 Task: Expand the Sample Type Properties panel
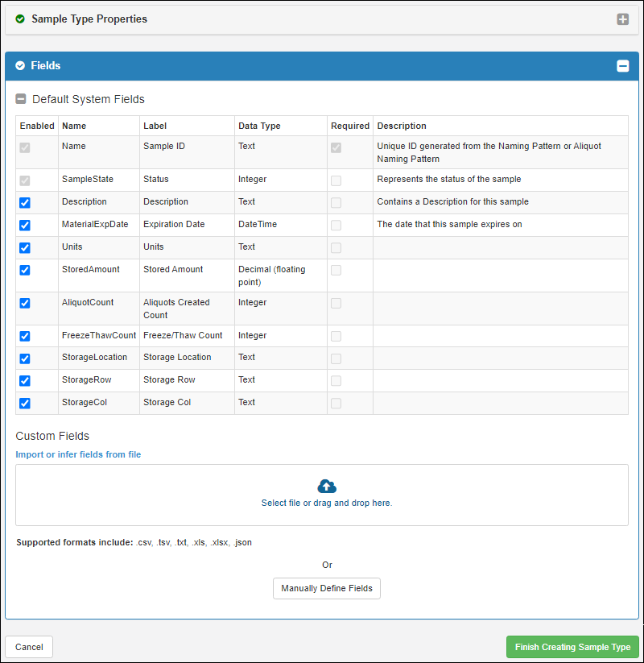coord(622,19)
